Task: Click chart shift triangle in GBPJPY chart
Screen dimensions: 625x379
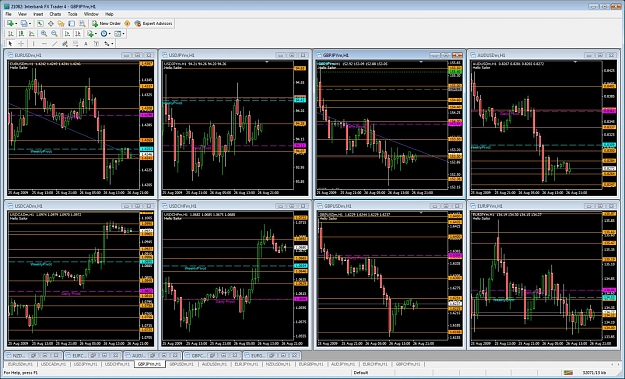Action: point(421,62)
